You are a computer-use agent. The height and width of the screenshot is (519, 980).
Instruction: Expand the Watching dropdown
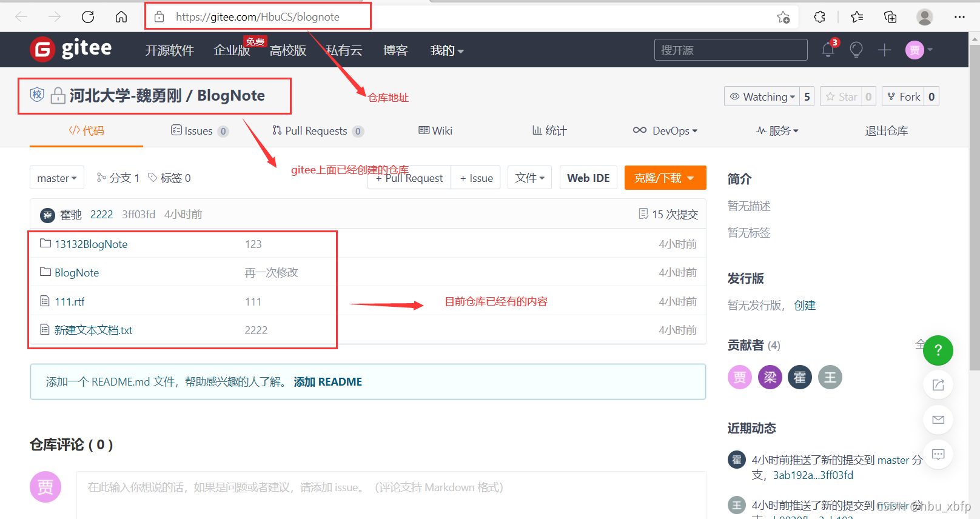click(762, 96)
